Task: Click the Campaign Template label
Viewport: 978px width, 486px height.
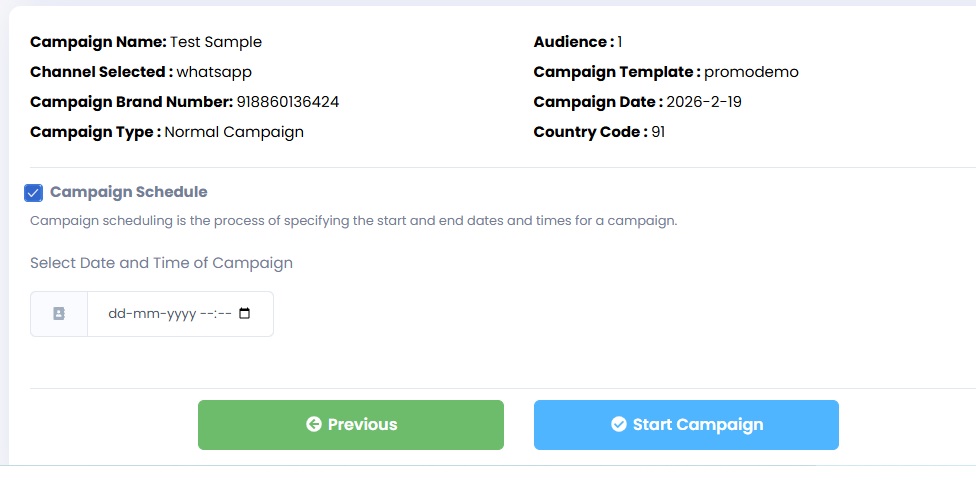Action: tap(617, 72)
